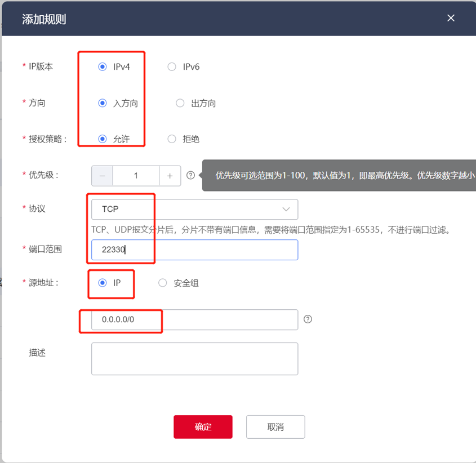The width and height of the screenshot is (476, 463).
Task: Click the 取消 cancel button
Action: 275,427
